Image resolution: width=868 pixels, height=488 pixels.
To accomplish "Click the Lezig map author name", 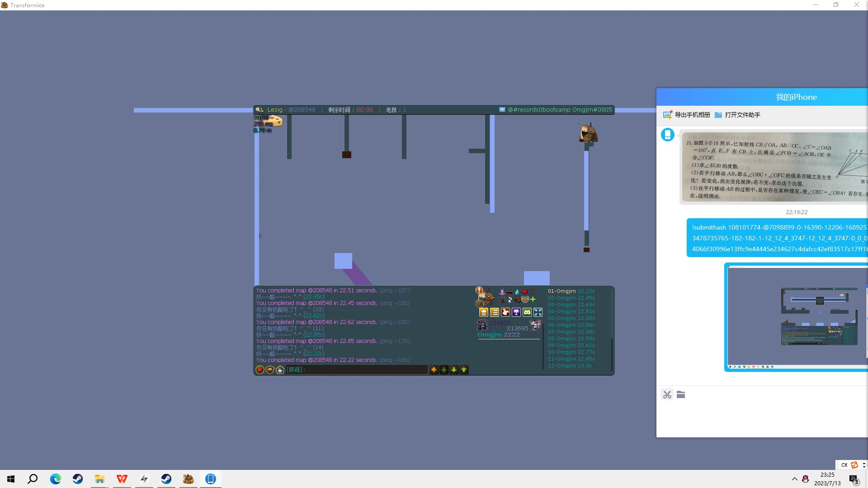I will pyautogui.click(x=275, y=110).
